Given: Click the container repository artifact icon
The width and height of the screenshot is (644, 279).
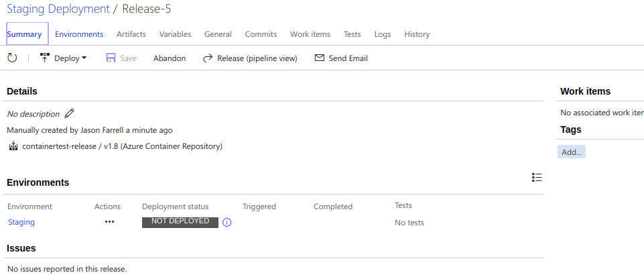Looking at the screenshot, I should click(x=13, y=146).
